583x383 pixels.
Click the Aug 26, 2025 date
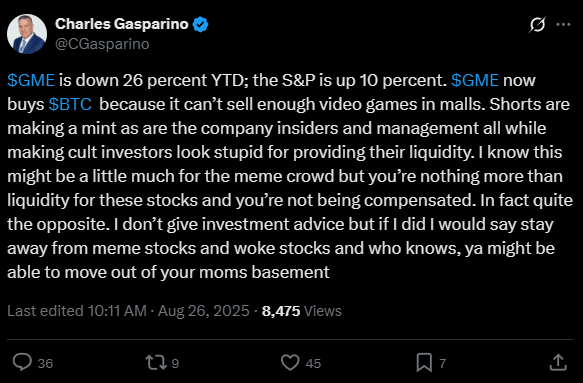(203, 311)
